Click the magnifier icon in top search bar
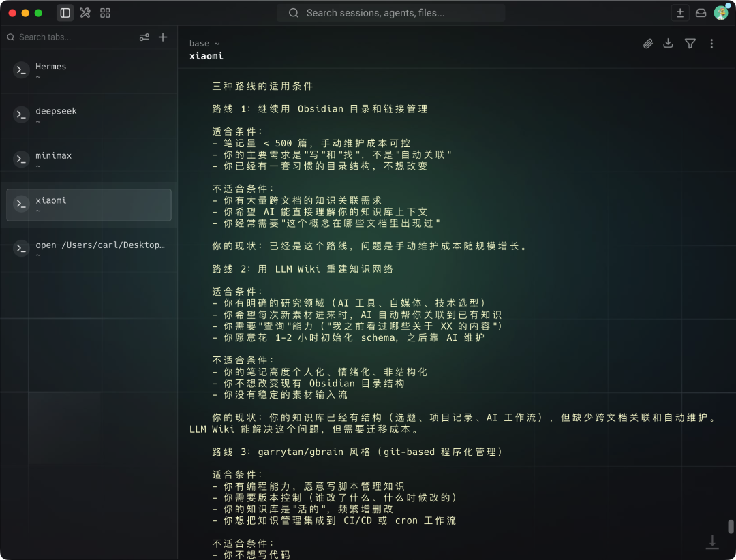 [293, 13]
